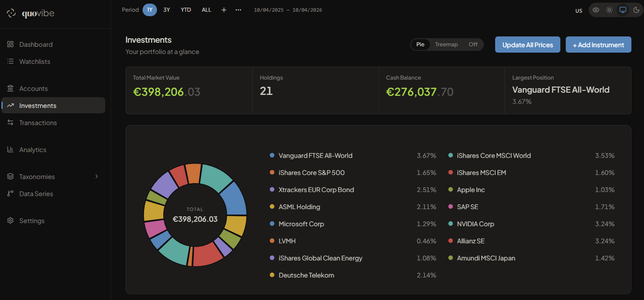Click the NVIDIA Corp teal legend dot
Image resolution: width=644 pixels, height=300 pixels.
point(451,224)
